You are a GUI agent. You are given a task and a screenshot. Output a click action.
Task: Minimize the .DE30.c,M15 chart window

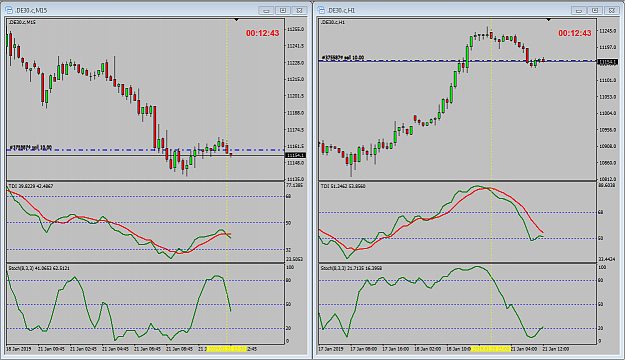pos(266,10)
